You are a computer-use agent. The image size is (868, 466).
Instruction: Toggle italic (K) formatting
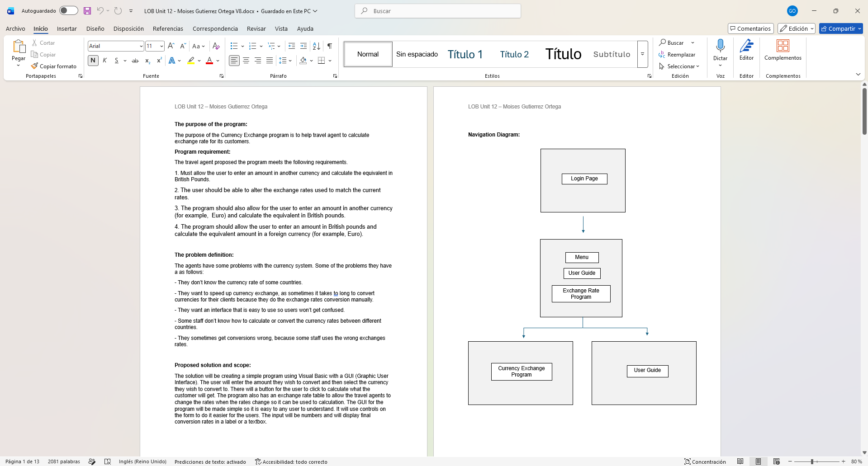point(104,61)
